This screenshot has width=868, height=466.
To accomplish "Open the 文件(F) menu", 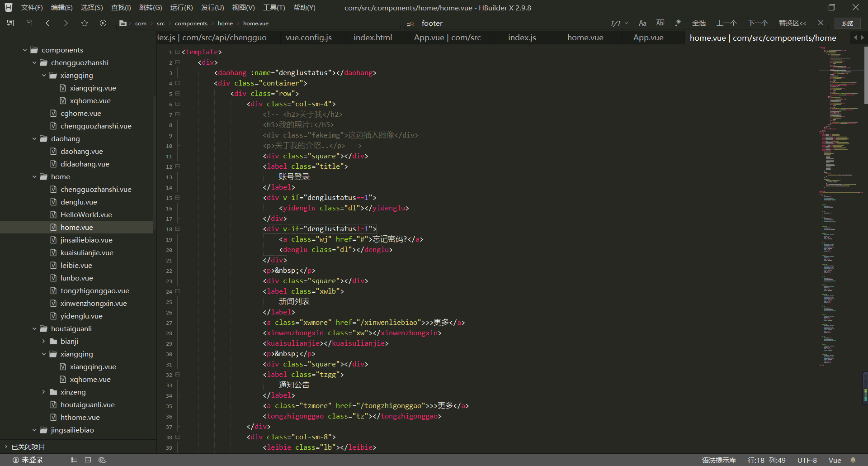I will pos(32,8).
